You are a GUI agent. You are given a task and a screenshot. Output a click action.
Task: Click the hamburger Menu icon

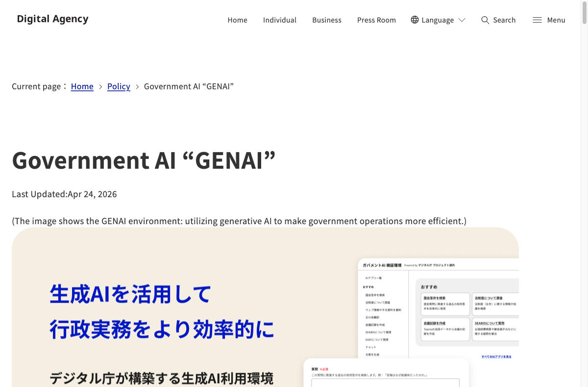click(537, 20)
